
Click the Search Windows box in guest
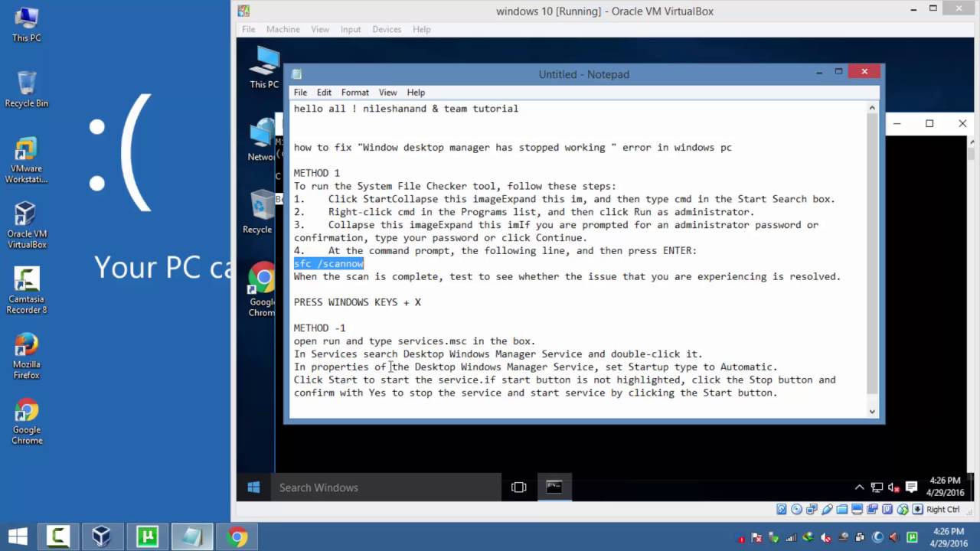(x=387, y=487)
